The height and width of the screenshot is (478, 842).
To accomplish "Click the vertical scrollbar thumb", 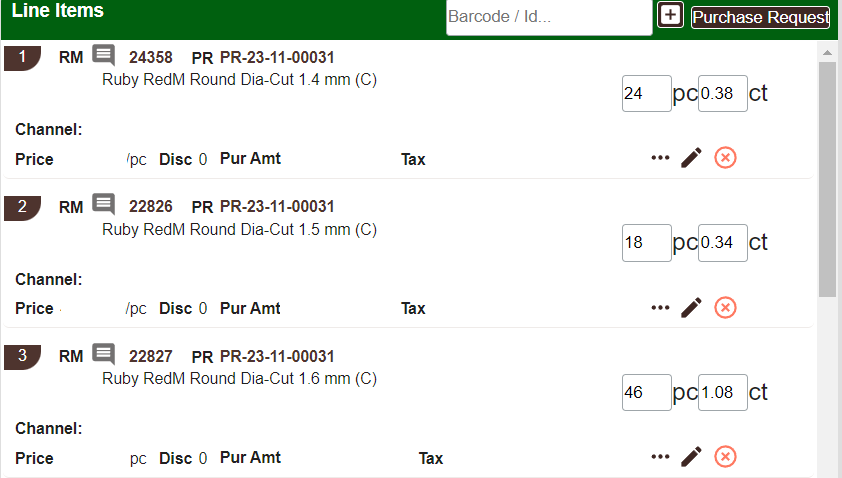I will coord(827,180).
